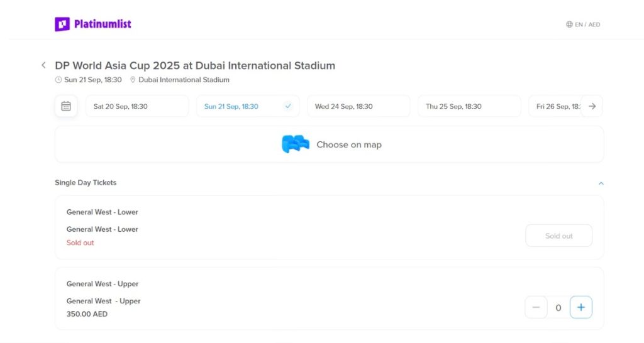This screenshot has height=343, width=644.
Task: Select the Thu 25 Sep, 18:30 date
Action: 469,106
